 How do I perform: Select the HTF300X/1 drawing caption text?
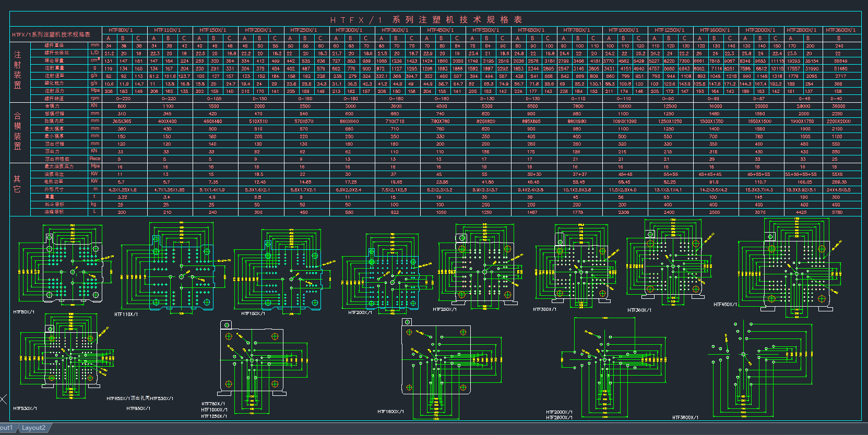point(544,309)
